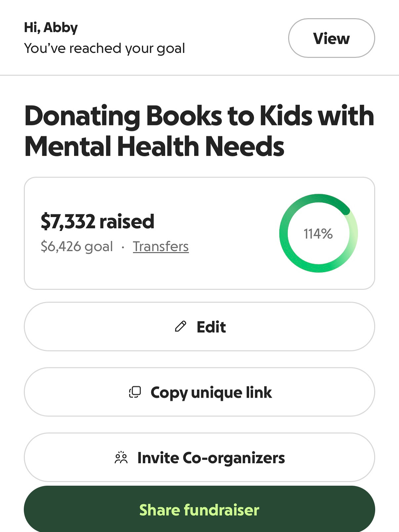Click the copy icon for unique link
The width and height of the screenshot is (399, 532).
[x=135, y=392]
